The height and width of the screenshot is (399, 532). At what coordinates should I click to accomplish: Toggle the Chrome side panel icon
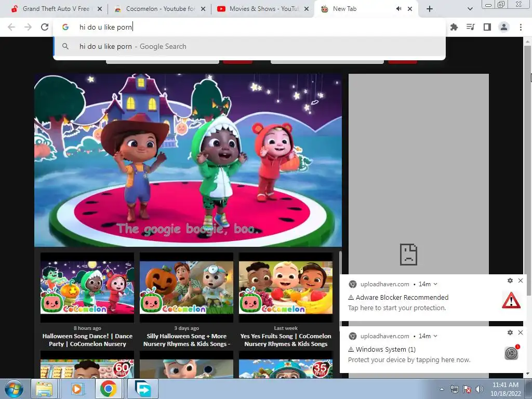pyautogui.click(x=487, y=27)
